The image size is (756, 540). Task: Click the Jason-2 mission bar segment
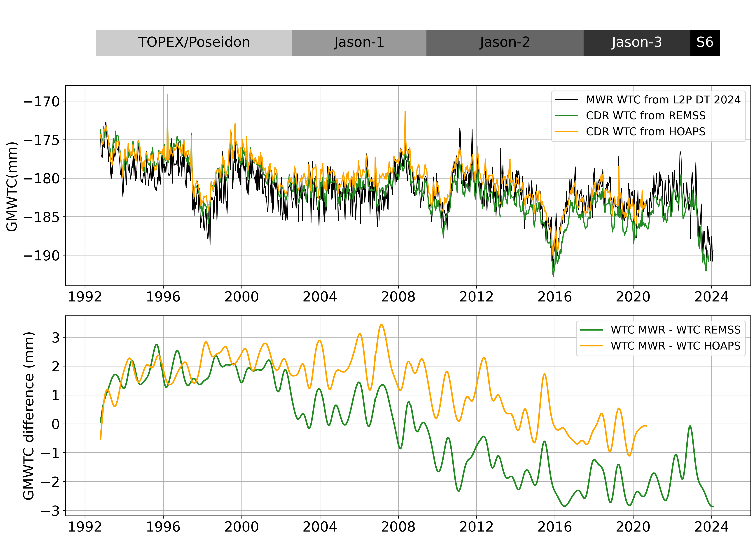(x=504, y=43)
